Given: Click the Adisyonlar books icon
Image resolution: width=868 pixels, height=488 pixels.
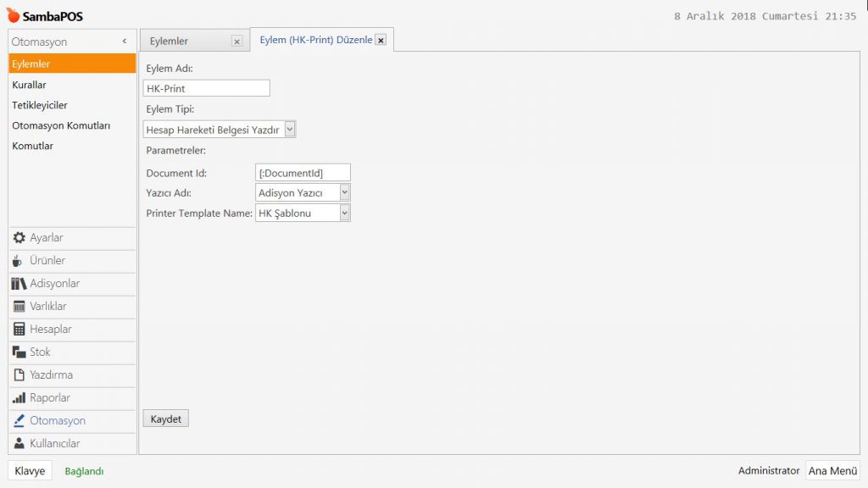Looking at the screenshot, I should click(19, 284).
